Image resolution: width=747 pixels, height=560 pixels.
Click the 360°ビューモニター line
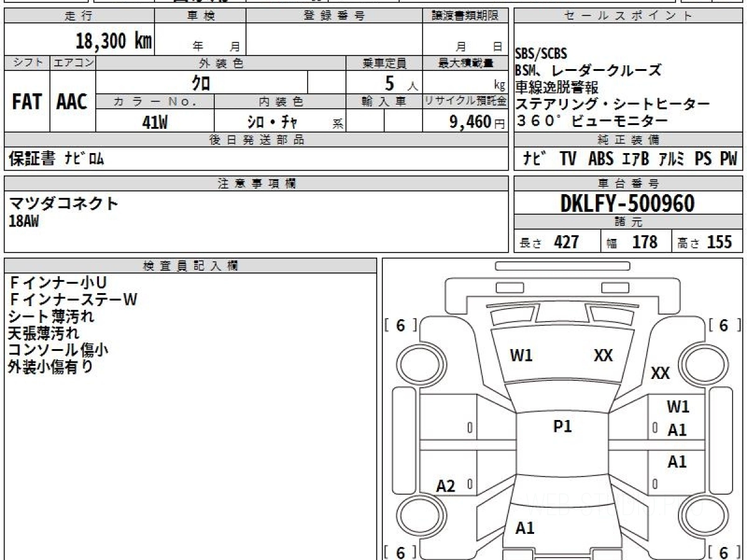pos(592,121)
